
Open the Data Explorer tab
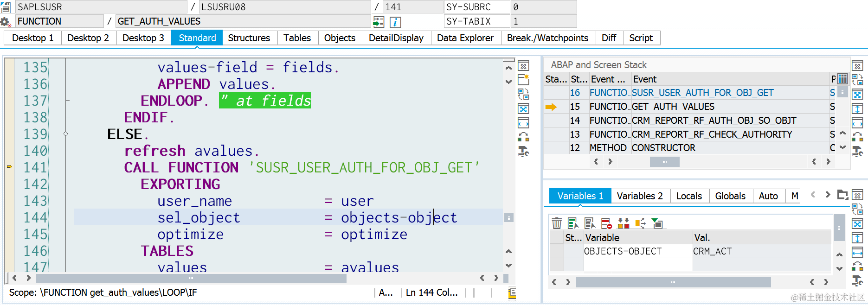point(465,38)
